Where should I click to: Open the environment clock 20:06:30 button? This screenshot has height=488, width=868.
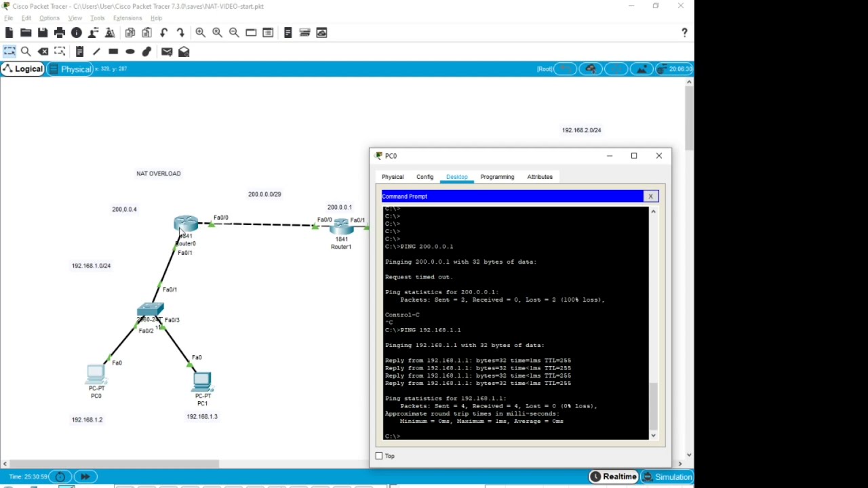coord(675,68)
